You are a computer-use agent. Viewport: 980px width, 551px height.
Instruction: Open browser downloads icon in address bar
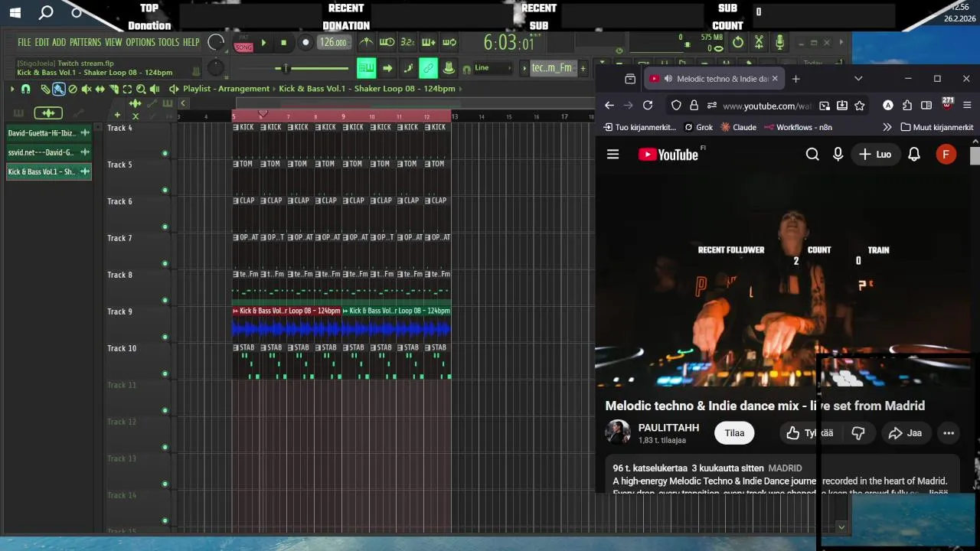point(842,106)
